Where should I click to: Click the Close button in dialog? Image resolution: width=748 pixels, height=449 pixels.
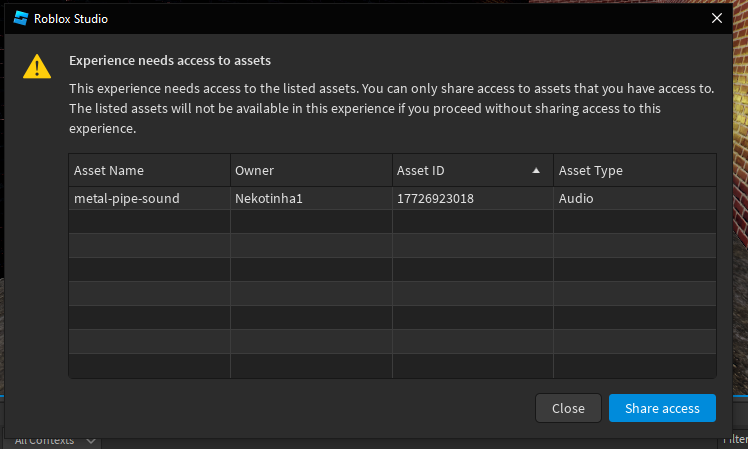click(x=568, y=408)
